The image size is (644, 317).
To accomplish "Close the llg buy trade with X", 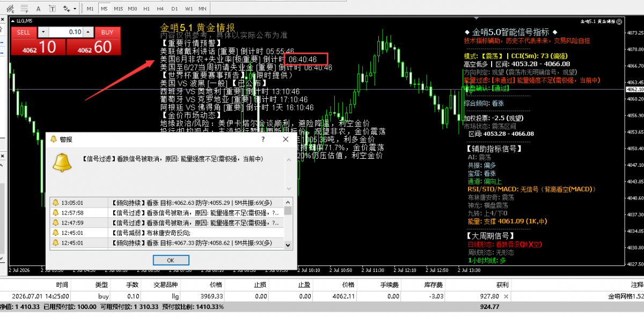I will click(x=507, y=296).
